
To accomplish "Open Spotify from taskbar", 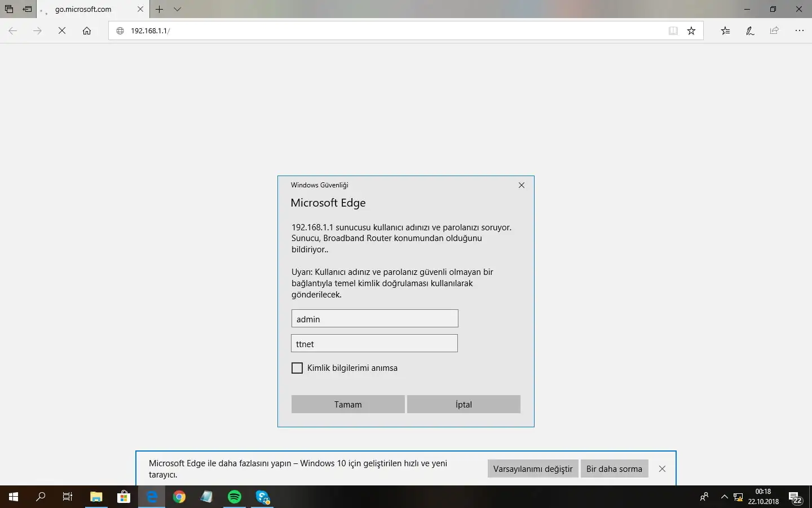I will click(235, 497).
